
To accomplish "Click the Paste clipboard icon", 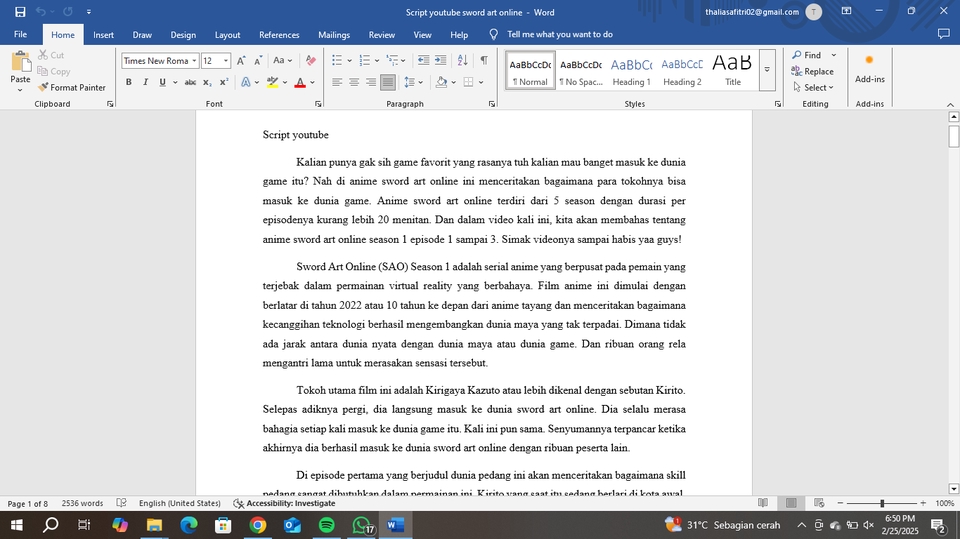I will [20, 62].
